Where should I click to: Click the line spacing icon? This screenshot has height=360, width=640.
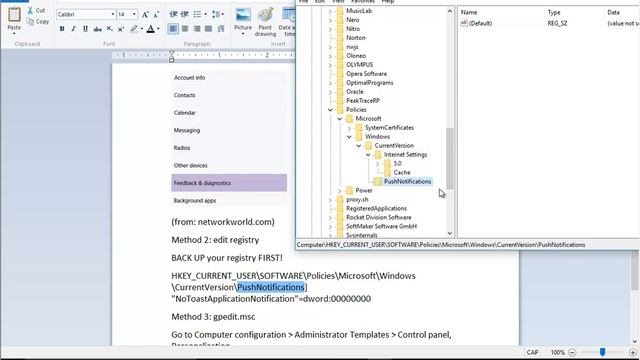[x=216, y=15]
